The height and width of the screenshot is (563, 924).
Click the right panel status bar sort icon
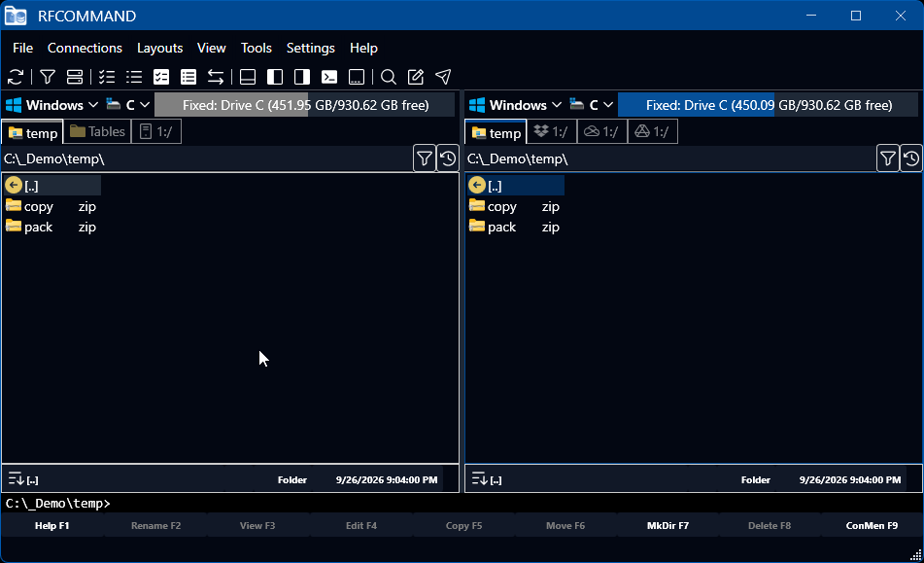point(479,479)
